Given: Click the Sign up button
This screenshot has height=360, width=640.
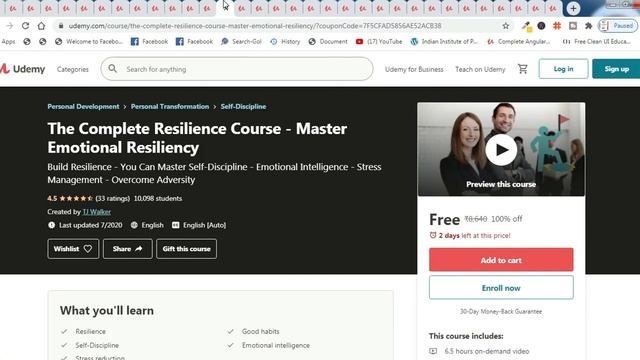Looking at the screenshot, I should pyautogui.click(x=616, y=69).
